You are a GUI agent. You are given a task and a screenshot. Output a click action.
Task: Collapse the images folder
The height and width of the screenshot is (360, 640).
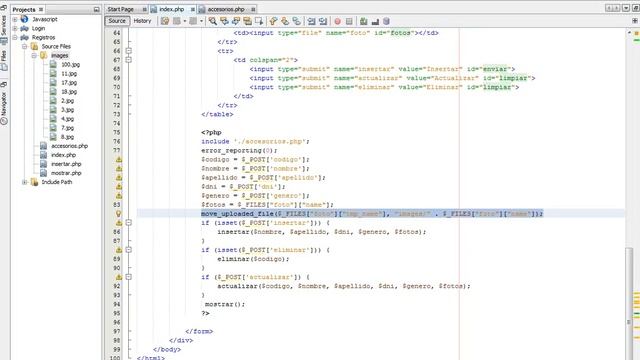(x=34, y=55)
